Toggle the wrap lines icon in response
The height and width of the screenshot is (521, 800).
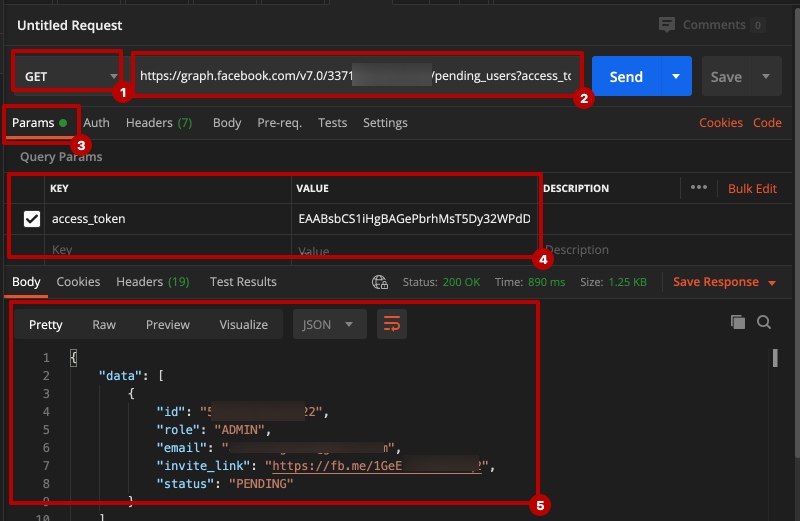pos(391,324)
